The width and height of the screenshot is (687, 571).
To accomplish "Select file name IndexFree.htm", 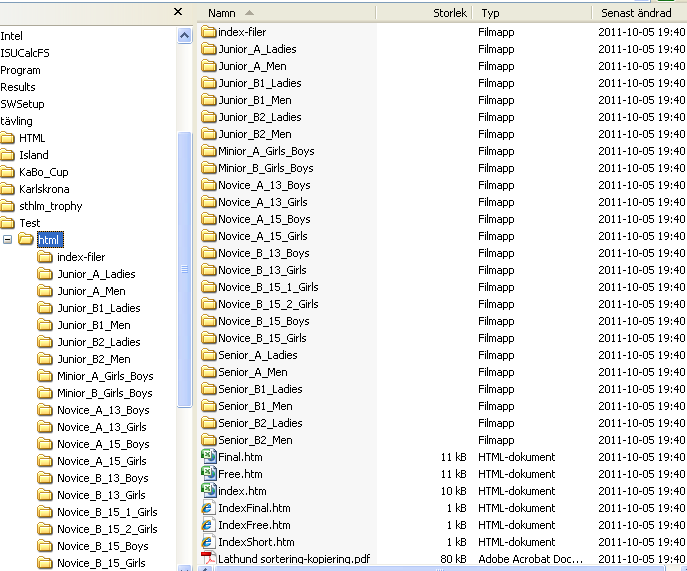I will [255, 525].
